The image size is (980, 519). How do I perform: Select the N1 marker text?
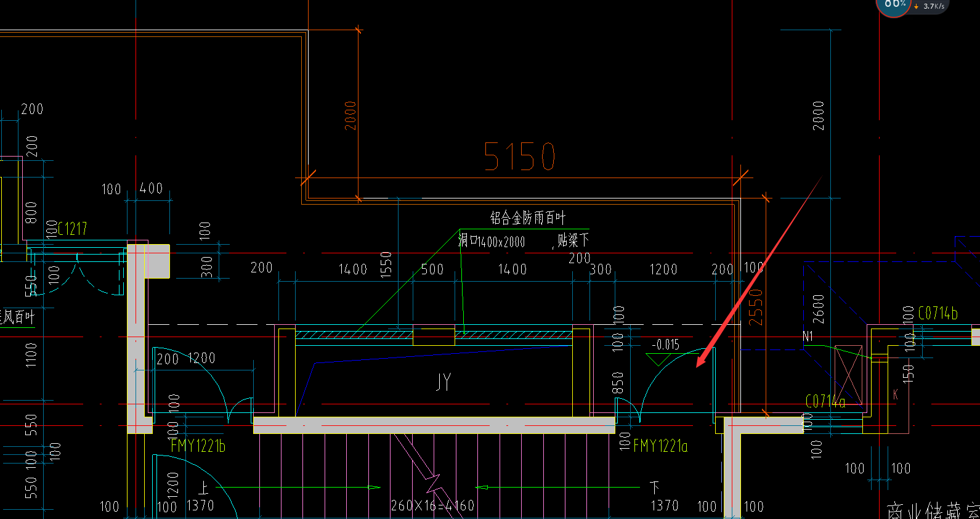[x=808, y=337]
